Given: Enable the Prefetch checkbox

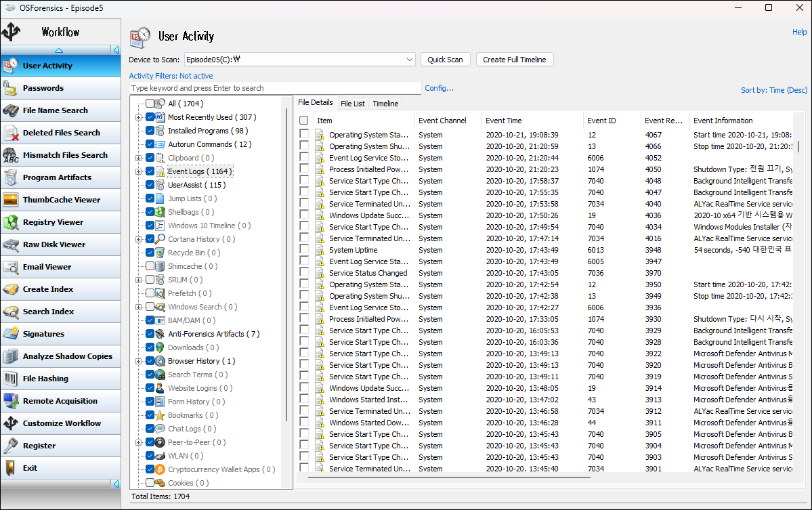Looking at the screenshot, I should tap(150, 293).
